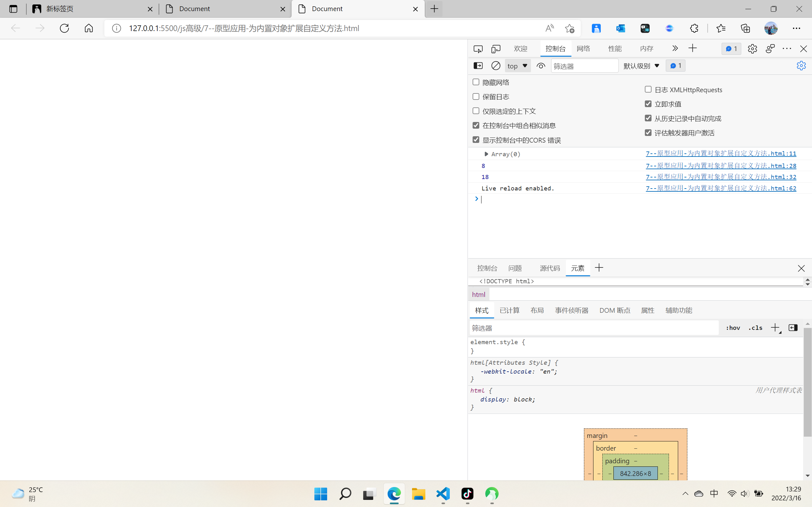Check the 隐藏网络 checkbox

tap(476, 82)
